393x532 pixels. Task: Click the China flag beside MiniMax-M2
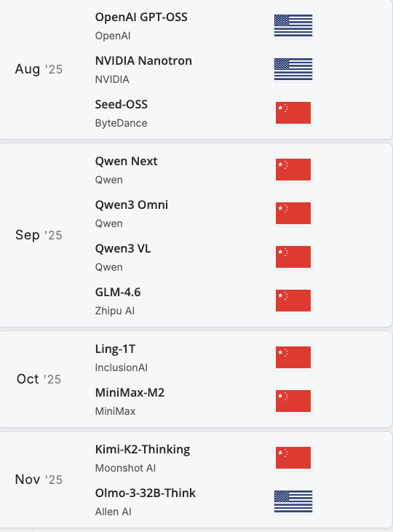[x=293, y=401]
